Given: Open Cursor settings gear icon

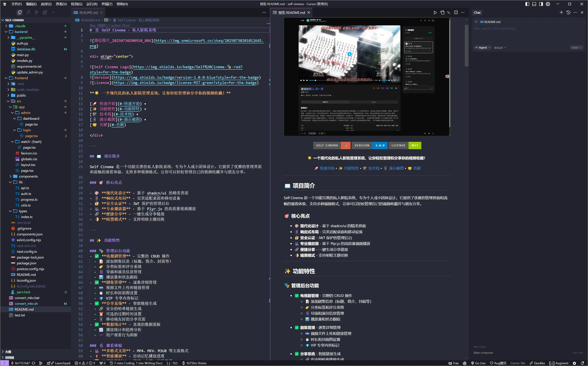Looking at the screenshot, I should tap(548, 4).
